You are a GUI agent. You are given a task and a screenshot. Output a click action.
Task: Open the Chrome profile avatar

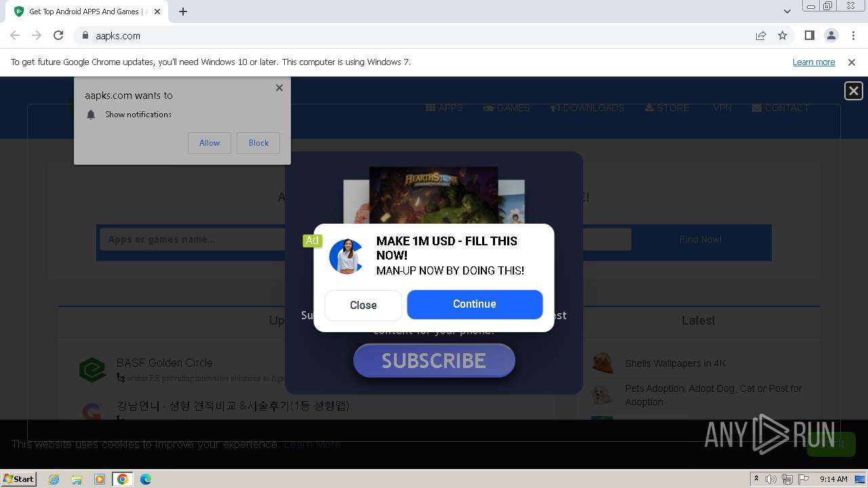[831, 35]
